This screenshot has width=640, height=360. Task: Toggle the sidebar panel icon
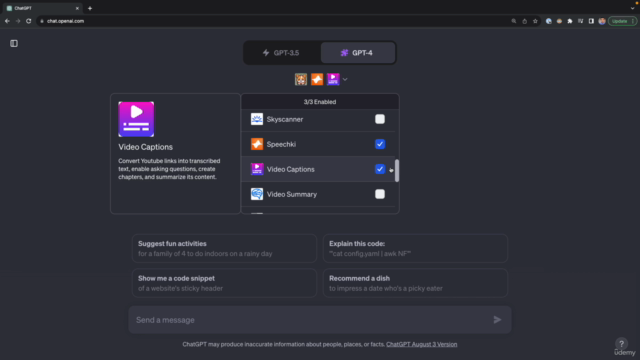point(14,43)
